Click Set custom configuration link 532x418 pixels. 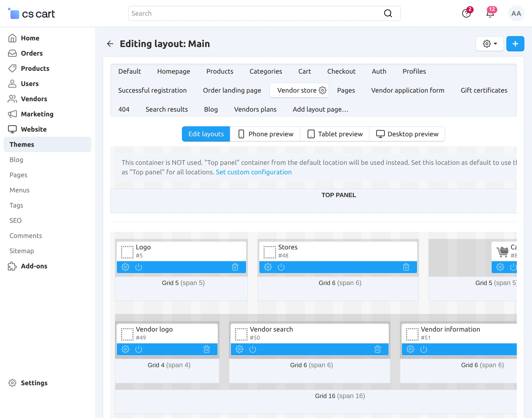(253, 172)
